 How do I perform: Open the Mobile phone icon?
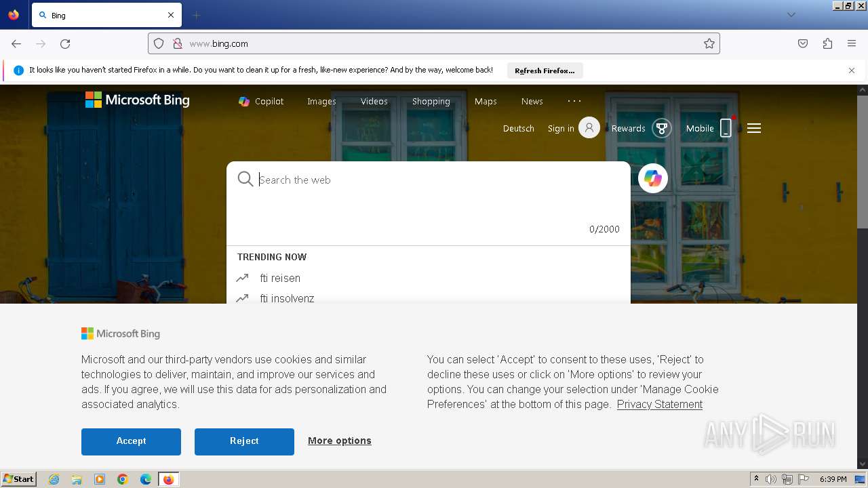pos(726,127)
